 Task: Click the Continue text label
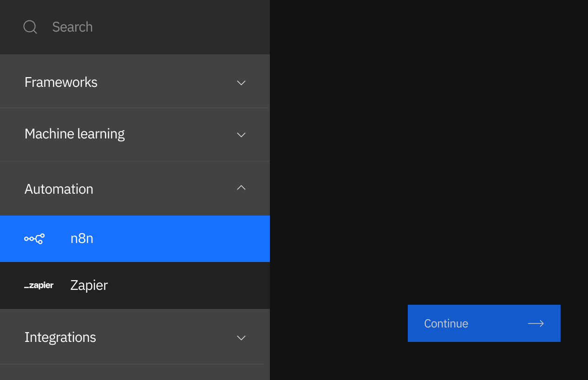click(x=446, y=323)
